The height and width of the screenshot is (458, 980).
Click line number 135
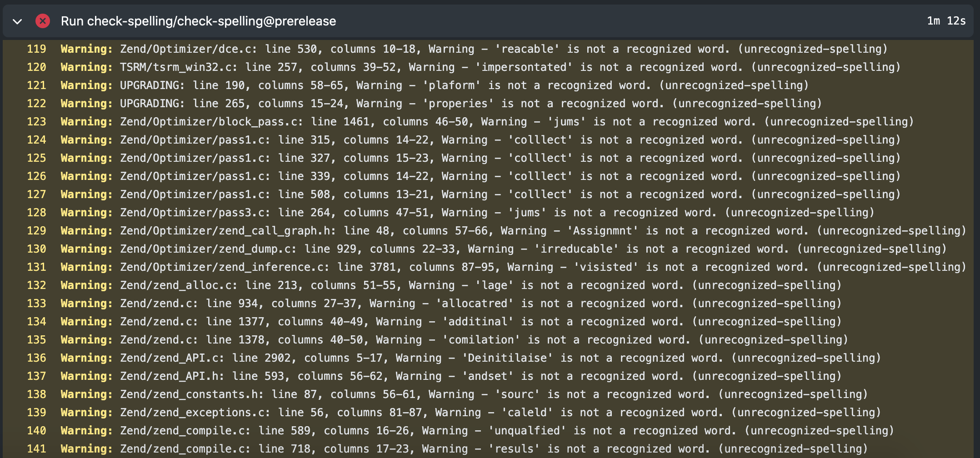coord(36,339)
